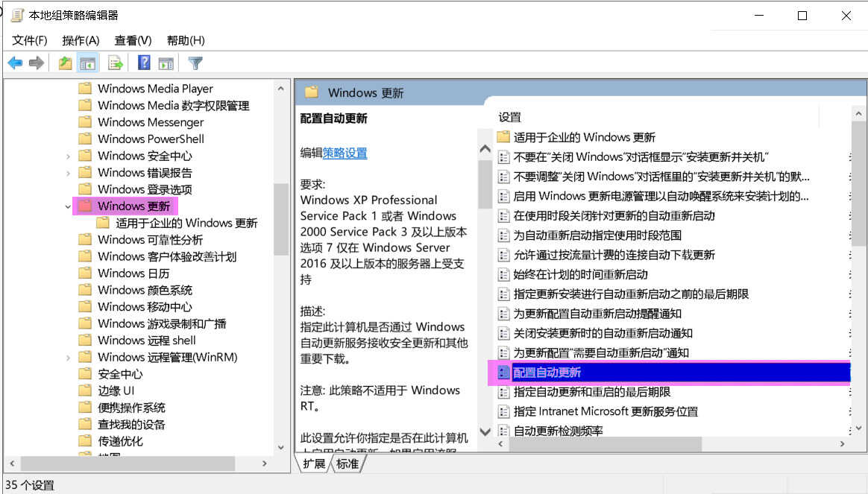Click the Forward arrow toolbar icon
The image size is (868, 494).
click(37, 63)
